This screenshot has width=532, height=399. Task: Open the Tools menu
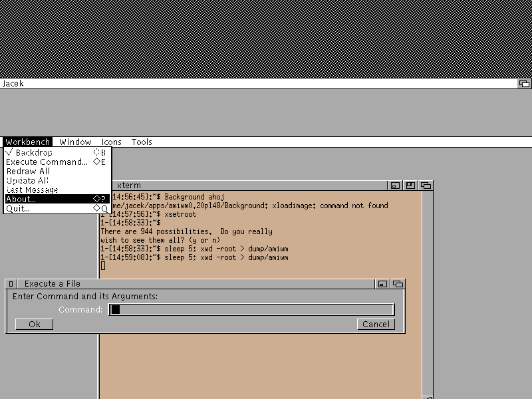[x=142, y=142]
